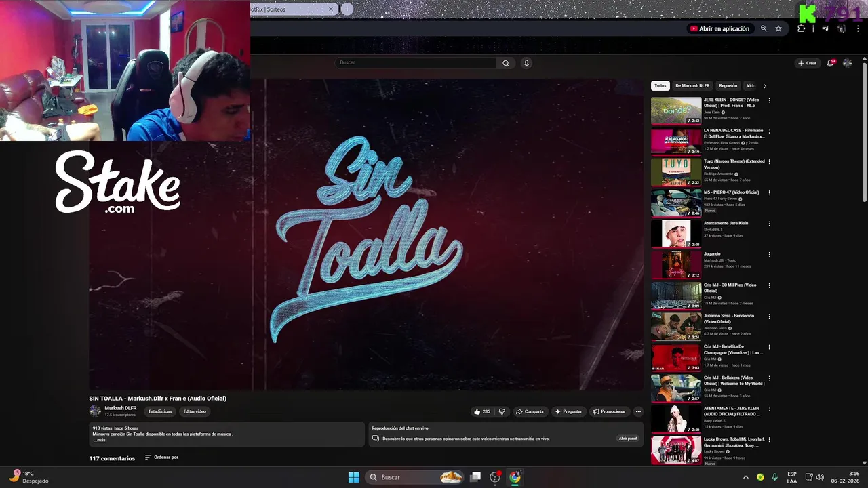Open more actions ellipsis beside Promocionar

[638, 411]
